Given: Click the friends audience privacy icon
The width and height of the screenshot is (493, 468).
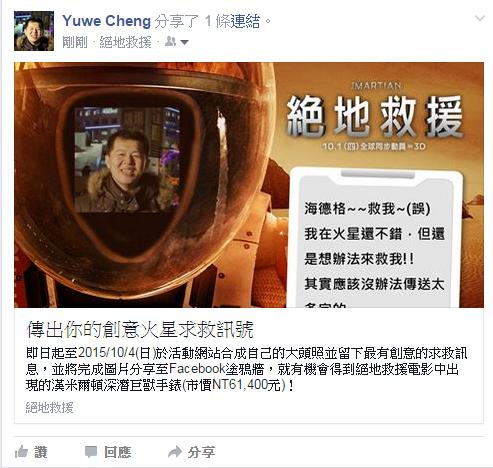Looking at the screenshot, I should click(170, 42).
